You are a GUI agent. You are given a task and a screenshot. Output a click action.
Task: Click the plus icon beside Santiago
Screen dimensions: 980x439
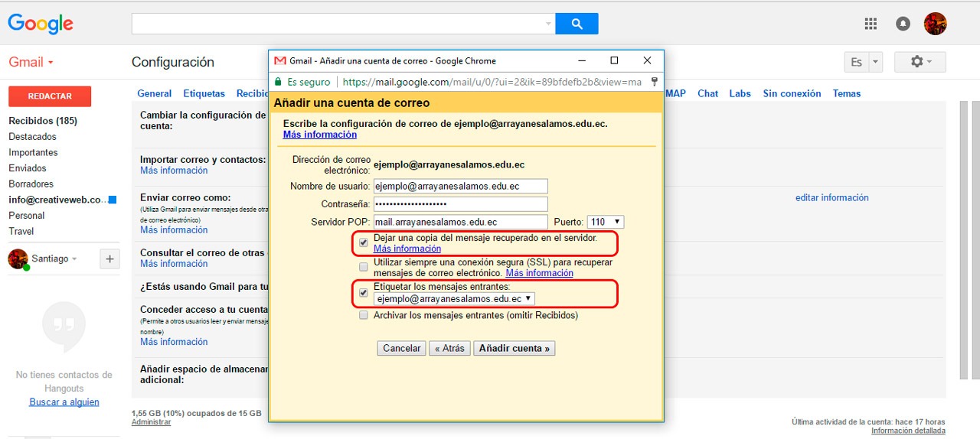[109, 259]
